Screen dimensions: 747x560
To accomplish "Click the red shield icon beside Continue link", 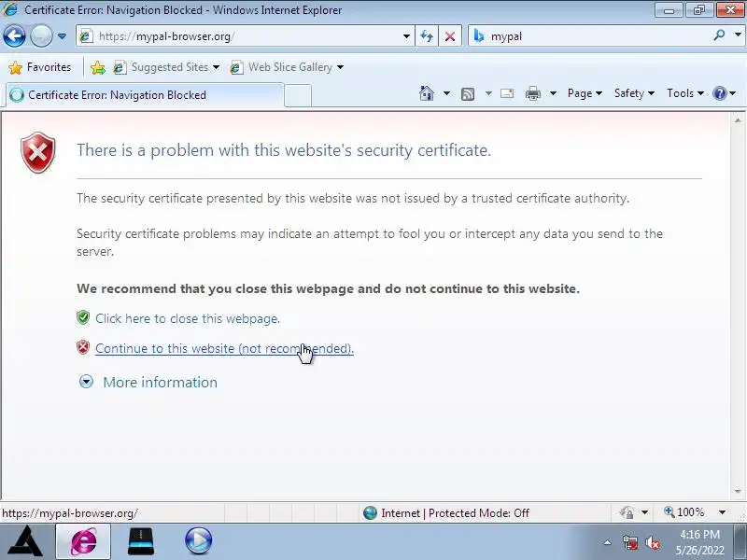I will pyautogui.click(x=83, y=347).
